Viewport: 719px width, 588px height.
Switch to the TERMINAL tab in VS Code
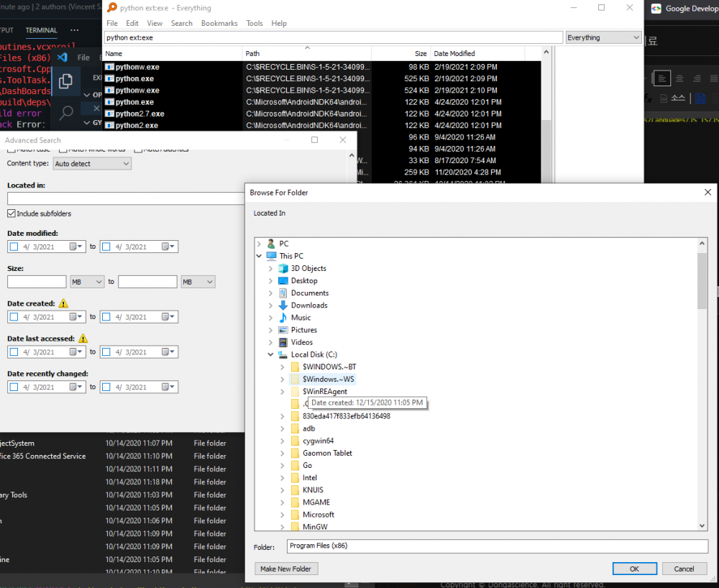click(41, 30)
